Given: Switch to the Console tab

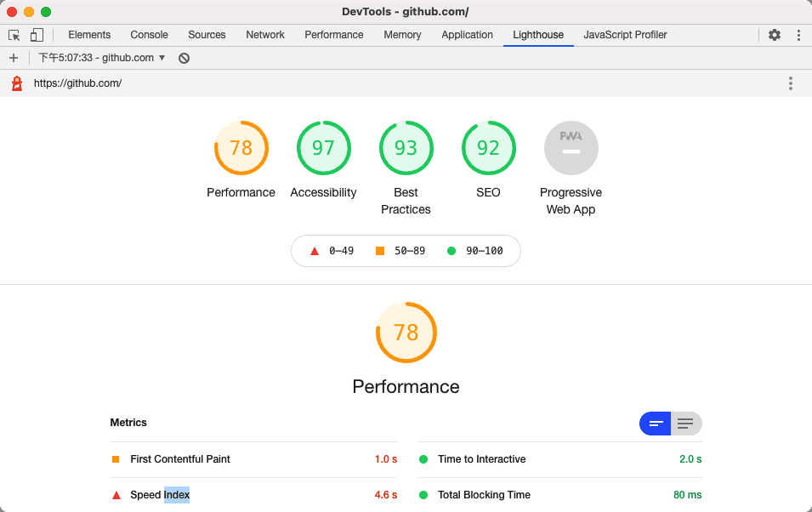Looking at the screenshot, I should tap(149, 35).
